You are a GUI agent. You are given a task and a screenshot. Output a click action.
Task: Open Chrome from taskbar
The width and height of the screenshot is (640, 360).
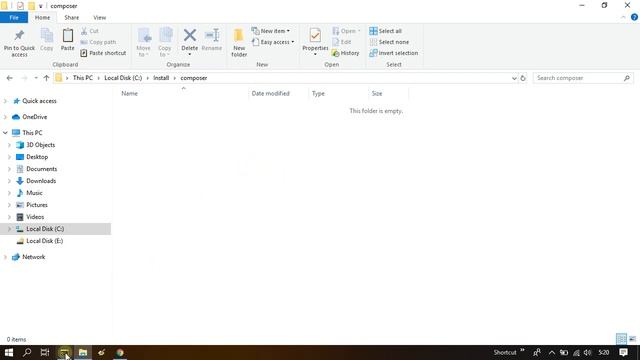click(120, 353)
